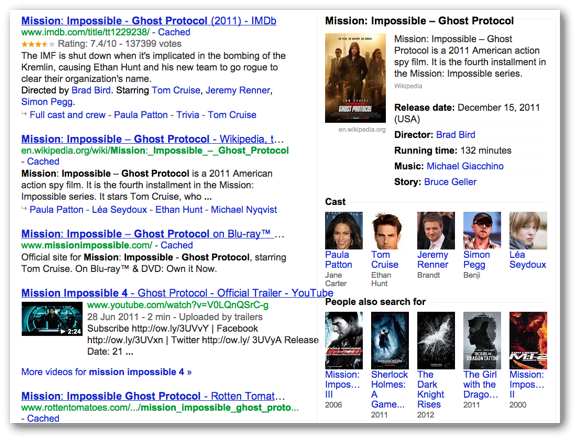
Task: Click the knowledge panel title heading
Action: click(x=419, y=21)
